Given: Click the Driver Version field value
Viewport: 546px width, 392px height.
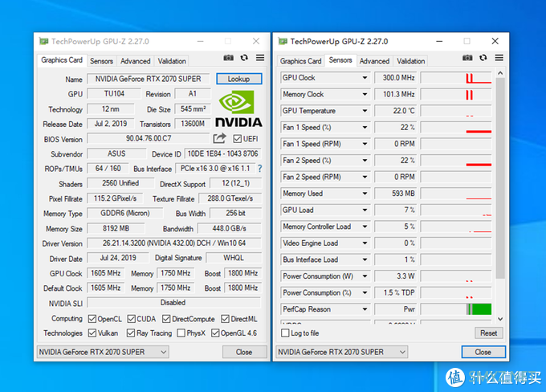Looking at the screenshot, I should click(x=174, y=243).
